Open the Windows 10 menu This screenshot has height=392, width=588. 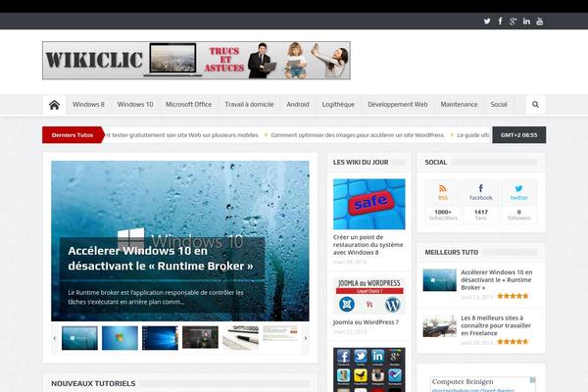[x=135, y=104]
